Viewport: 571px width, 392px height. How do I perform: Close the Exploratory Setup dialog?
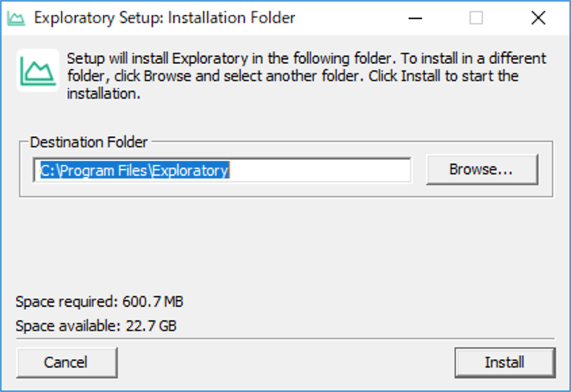coord(538,18)
